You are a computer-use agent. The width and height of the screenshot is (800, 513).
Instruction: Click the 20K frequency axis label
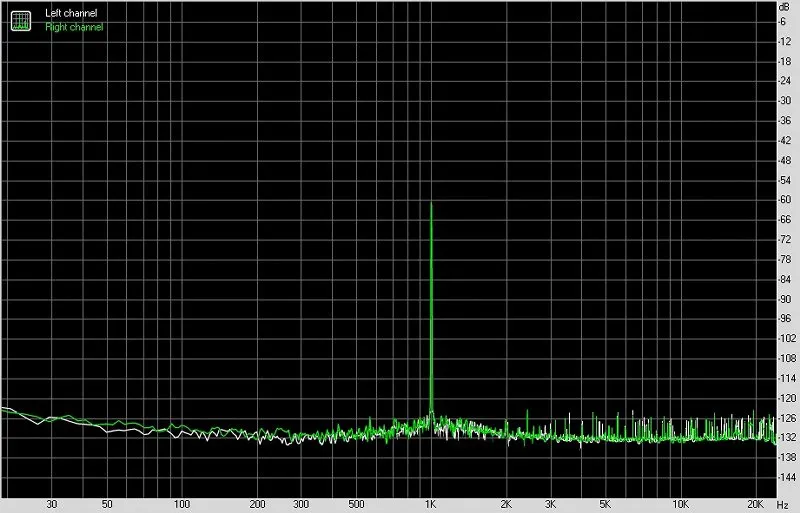[755, 504]
